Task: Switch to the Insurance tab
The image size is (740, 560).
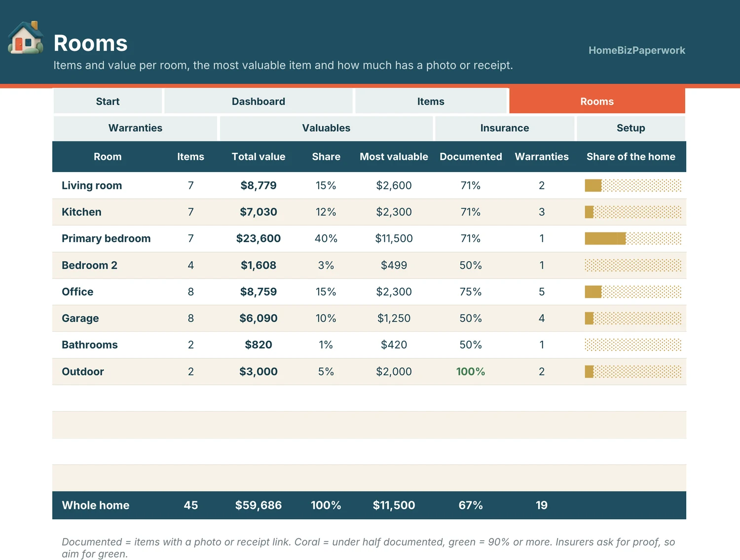Action: 505,128
